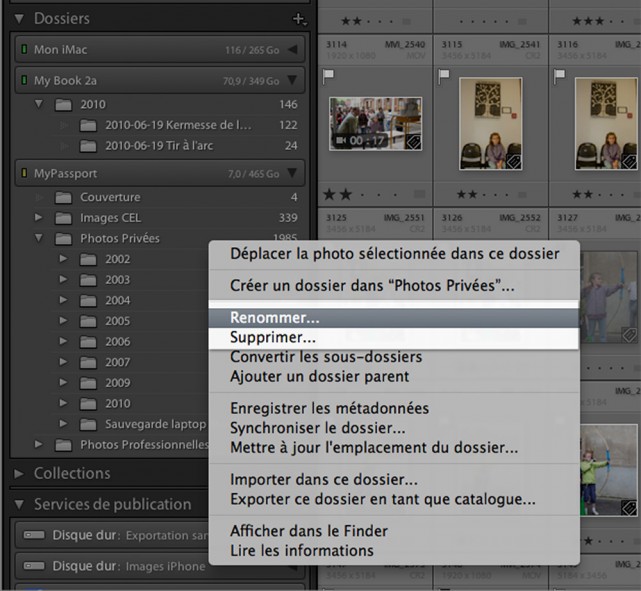Click the video camera icon on MVI_2540
This screenshot has height=591, width=641.
click(x=341, y=141)
